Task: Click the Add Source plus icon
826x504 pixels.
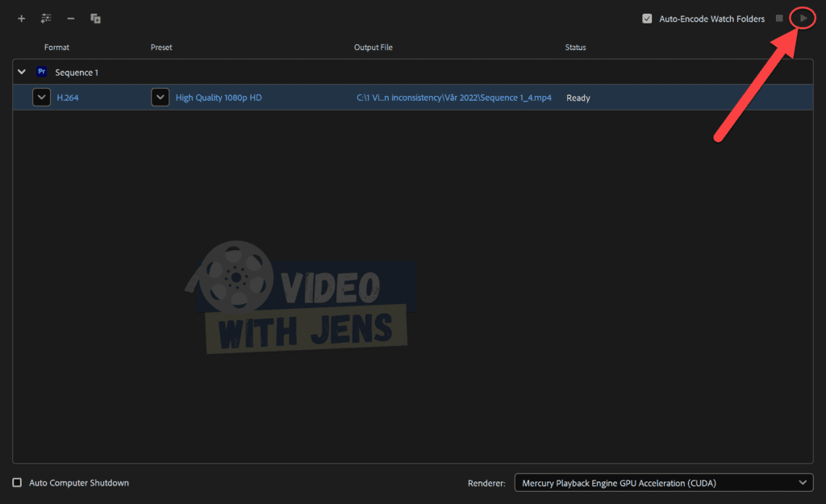Action: click(21, 19)
